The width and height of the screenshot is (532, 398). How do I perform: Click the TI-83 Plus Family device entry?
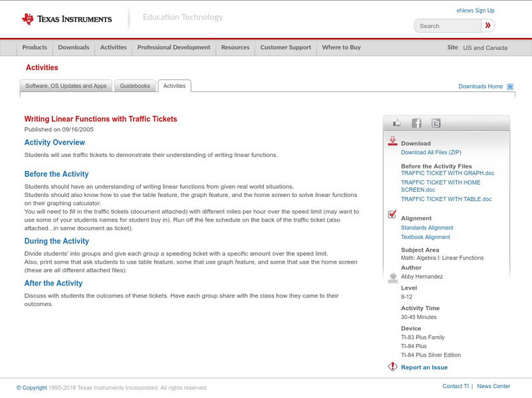pos(423,337)
